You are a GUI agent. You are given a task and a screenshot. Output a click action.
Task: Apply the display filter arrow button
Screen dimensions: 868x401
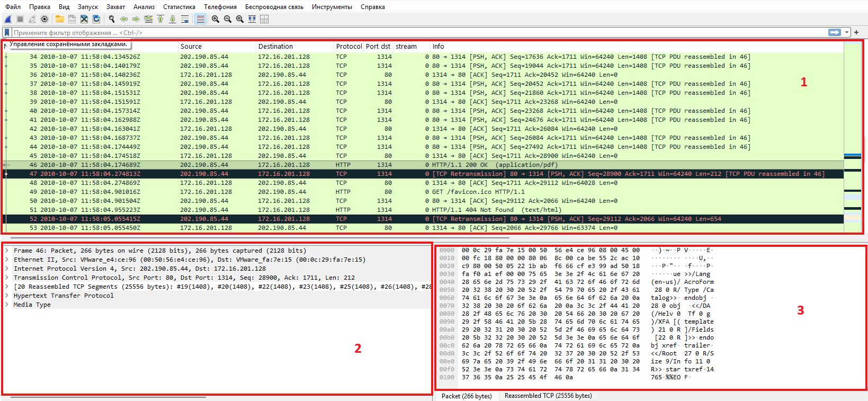(835, 32)
